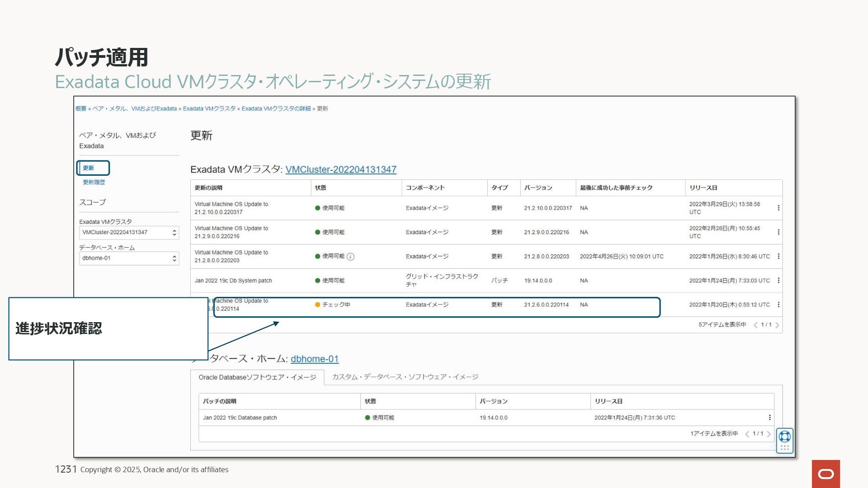Open kebab menu for 21.2.8.0.0.220203 update
868x488 pixels.
(x=778, y=256)
